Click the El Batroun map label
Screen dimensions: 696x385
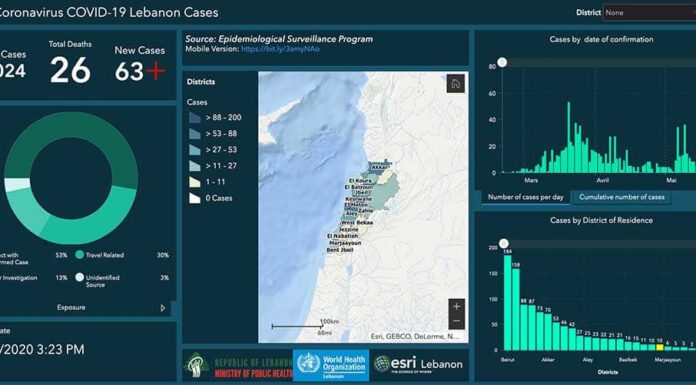(359, 187)
